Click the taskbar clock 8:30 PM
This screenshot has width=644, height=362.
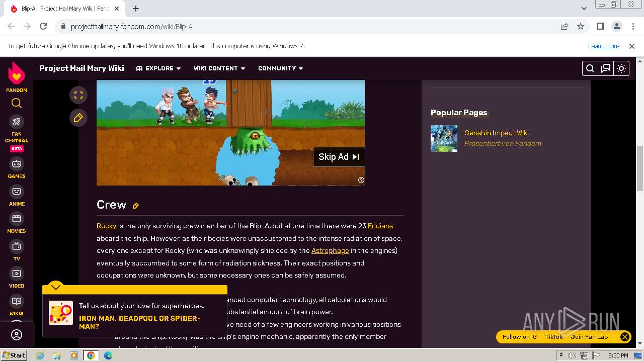(x=618, y=355)
